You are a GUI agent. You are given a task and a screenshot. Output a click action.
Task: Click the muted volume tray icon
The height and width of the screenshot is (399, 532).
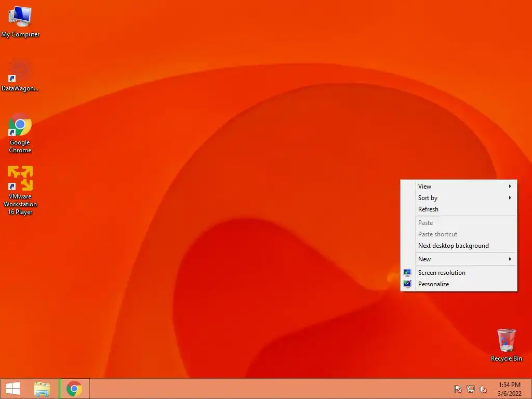483,389
